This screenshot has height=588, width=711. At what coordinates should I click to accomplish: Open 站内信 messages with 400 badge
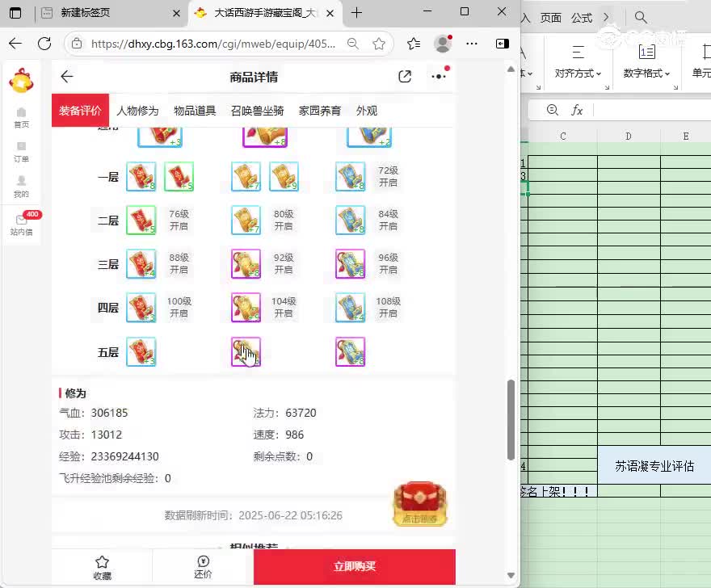(x=23, y=225)
